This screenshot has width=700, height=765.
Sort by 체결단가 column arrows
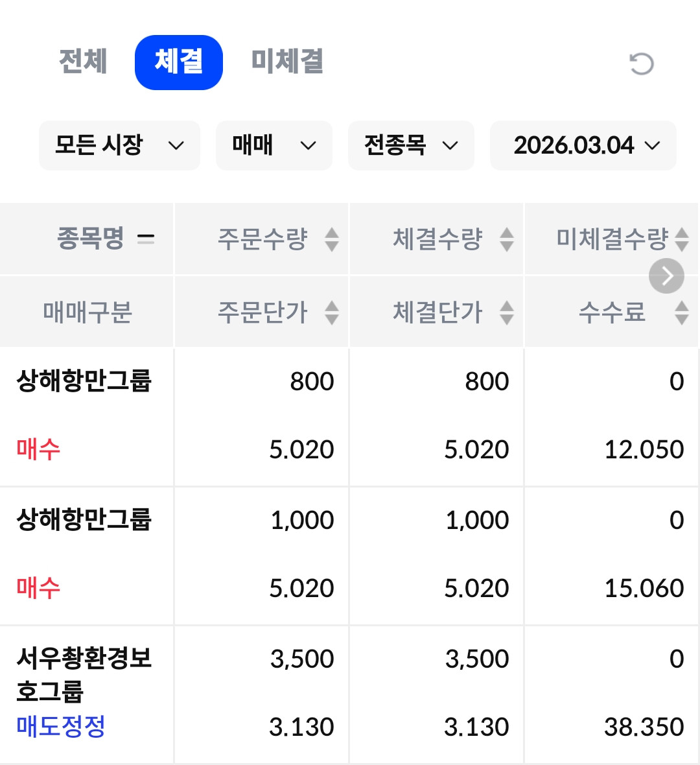507,312
